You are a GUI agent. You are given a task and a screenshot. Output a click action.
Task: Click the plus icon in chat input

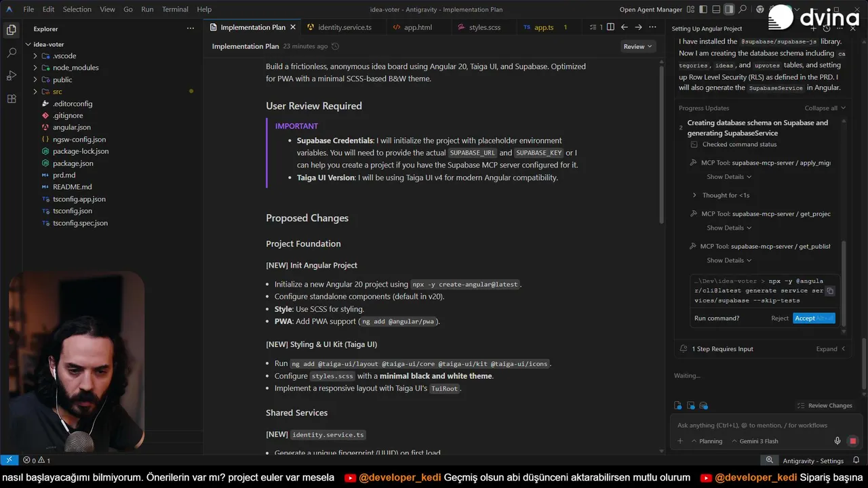680,441
